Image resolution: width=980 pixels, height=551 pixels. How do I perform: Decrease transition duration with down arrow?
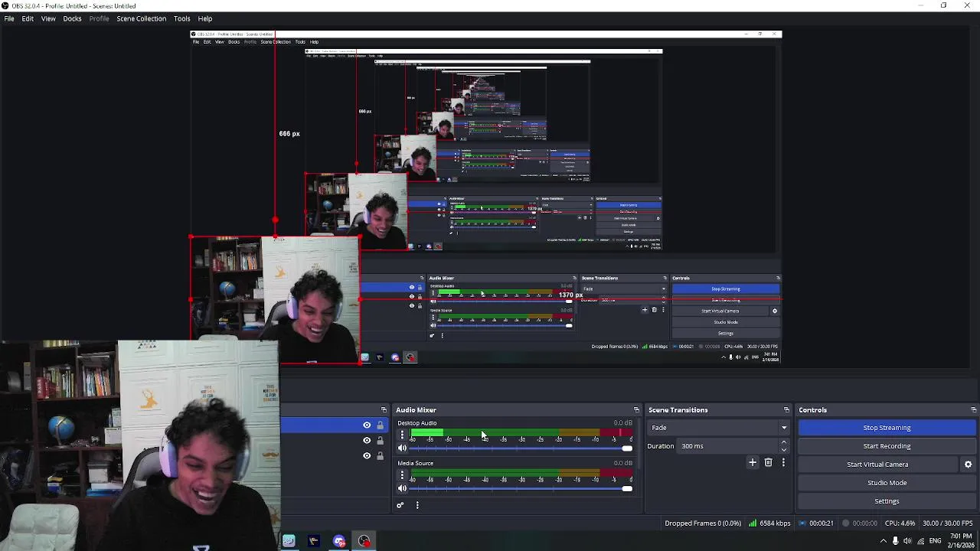click(x=783, y=450)
